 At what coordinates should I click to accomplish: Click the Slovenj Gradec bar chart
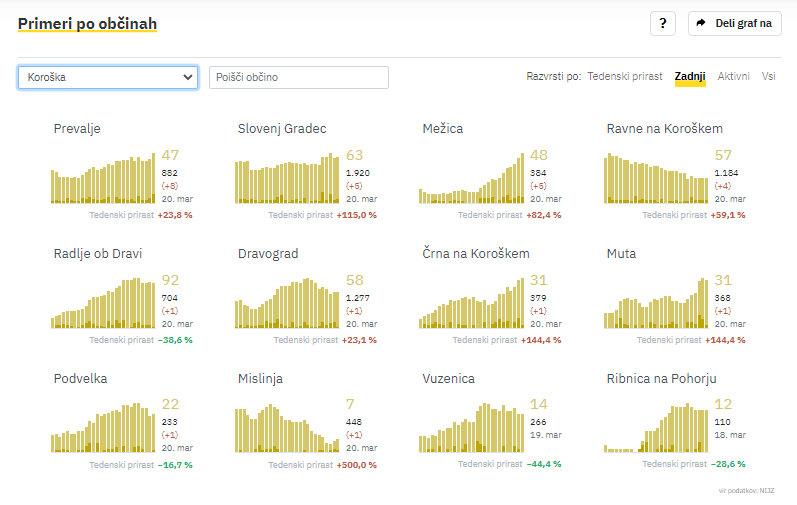click(x=288, y=178)
